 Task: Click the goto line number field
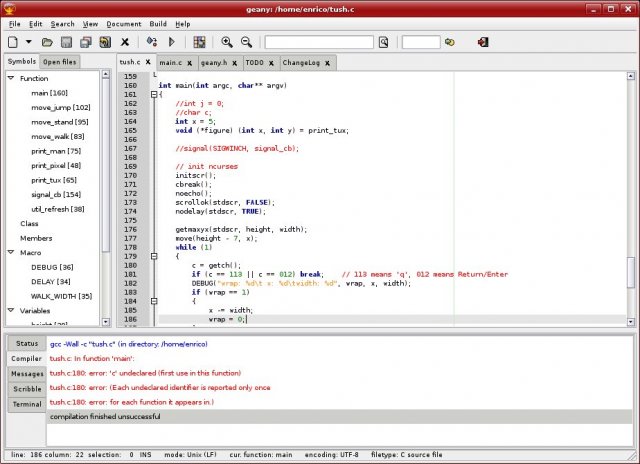[421, 42]
